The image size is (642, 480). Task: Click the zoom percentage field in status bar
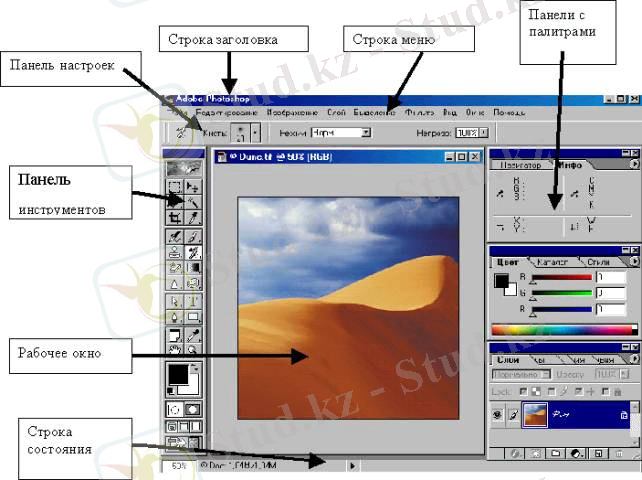[x=178, y=466]
